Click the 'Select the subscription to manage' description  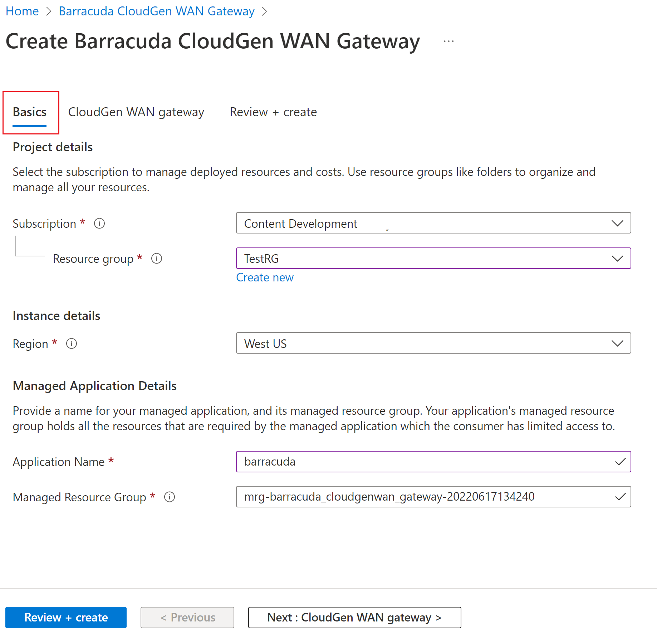(304, 180)
